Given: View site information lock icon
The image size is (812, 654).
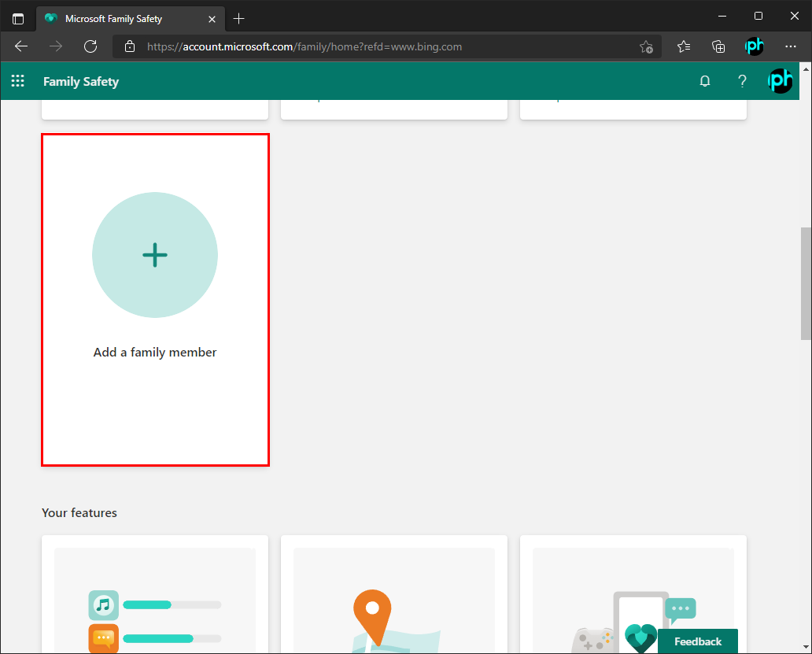Looking at the screenshot, I should 130,46.
